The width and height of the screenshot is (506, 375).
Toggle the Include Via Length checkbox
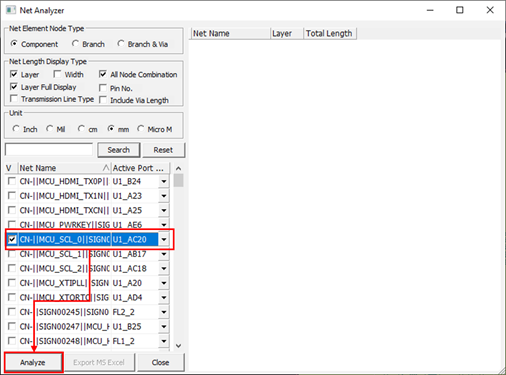point(103,100)
